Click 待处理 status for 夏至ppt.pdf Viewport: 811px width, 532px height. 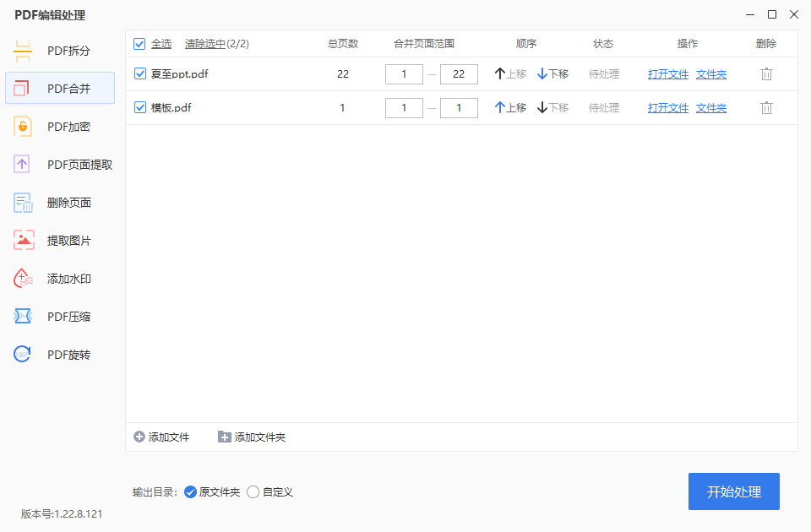603,74
